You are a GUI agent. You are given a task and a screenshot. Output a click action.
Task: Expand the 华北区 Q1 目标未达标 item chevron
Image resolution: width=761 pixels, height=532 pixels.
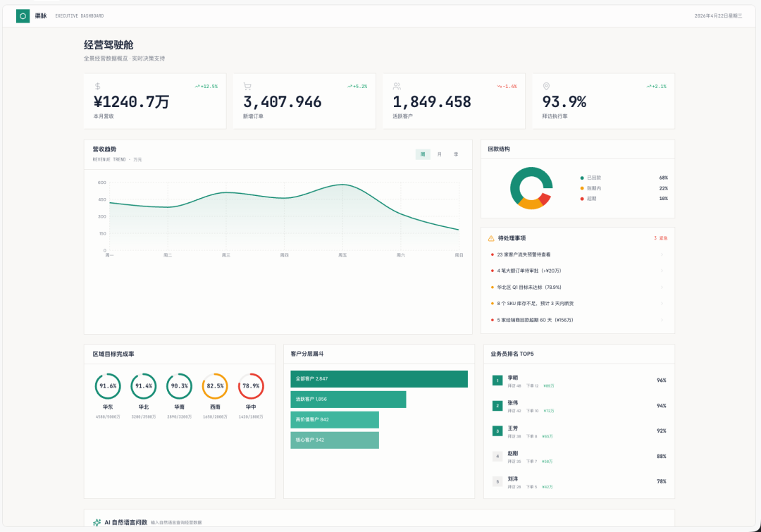[662, 287]
